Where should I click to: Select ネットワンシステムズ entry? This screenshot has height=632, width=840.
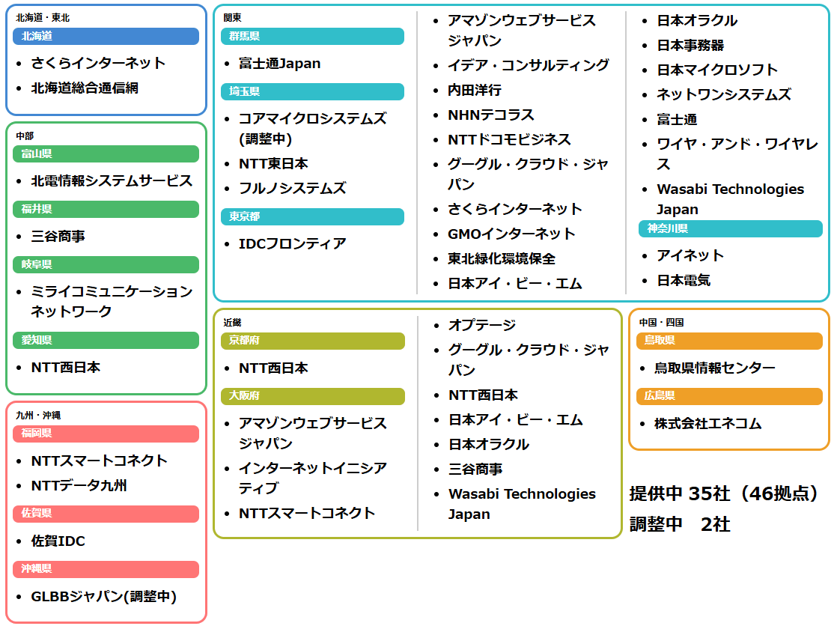pos(724,95)
